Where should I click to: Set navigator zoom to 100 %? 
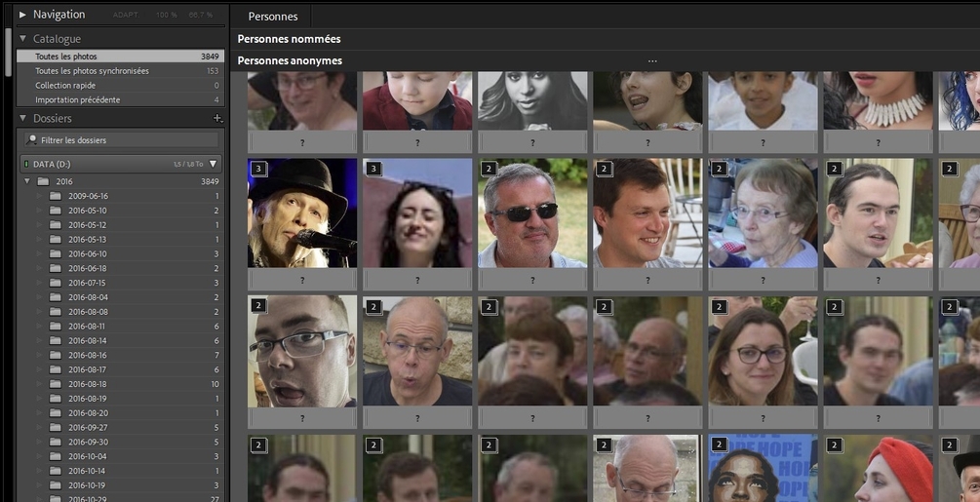pos(167,16)
